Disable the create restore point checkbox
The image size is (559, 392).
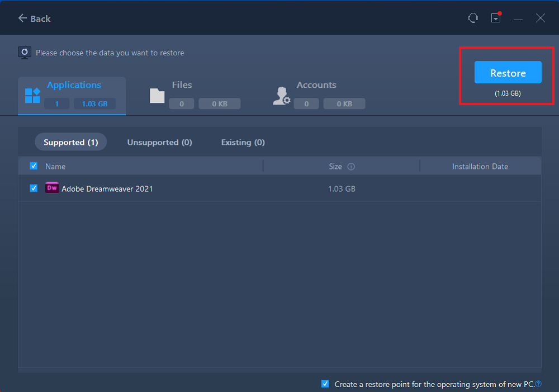tap(325, 384)
